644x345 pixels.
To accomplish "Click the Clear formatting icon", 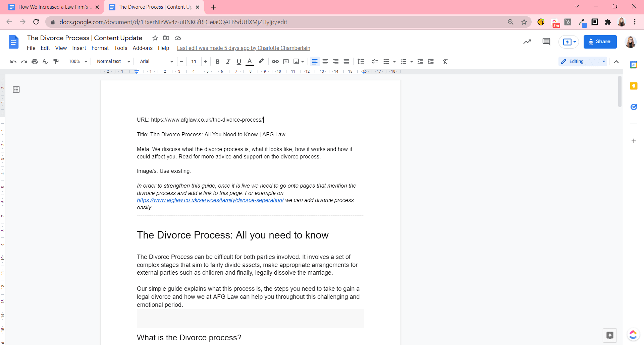I will coord(445,62).
